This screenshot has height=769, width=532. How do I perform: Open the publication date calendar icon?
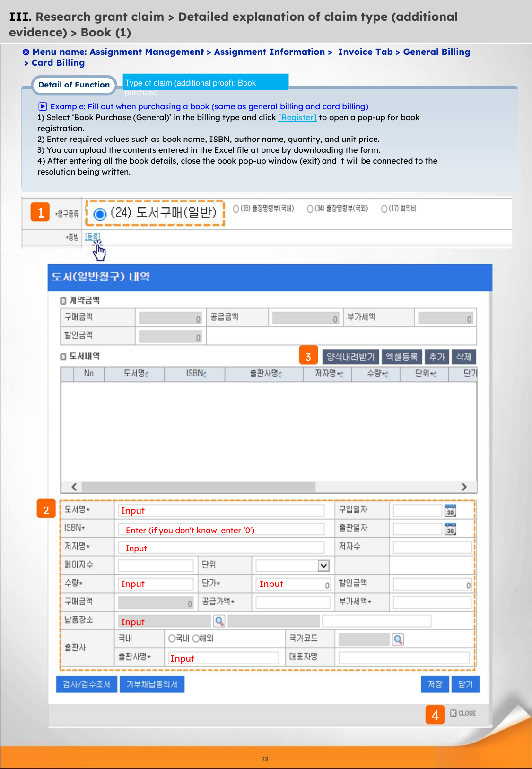click(450, 529)
